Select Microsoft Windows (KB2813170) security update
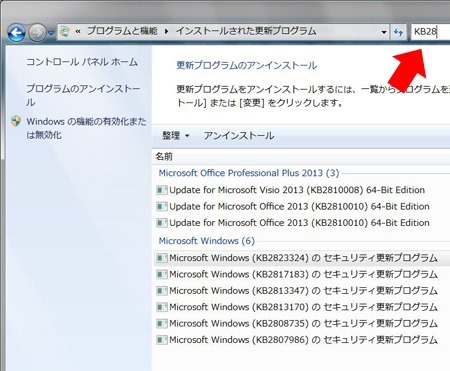This screenshot has height=371, width=450. click(302, 307)
